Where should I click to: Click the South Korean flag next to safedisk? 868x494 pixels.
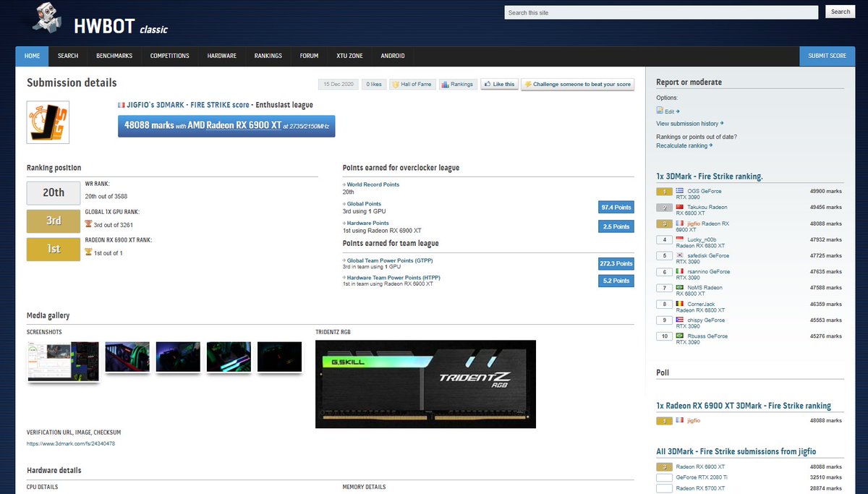click(679, 255)
